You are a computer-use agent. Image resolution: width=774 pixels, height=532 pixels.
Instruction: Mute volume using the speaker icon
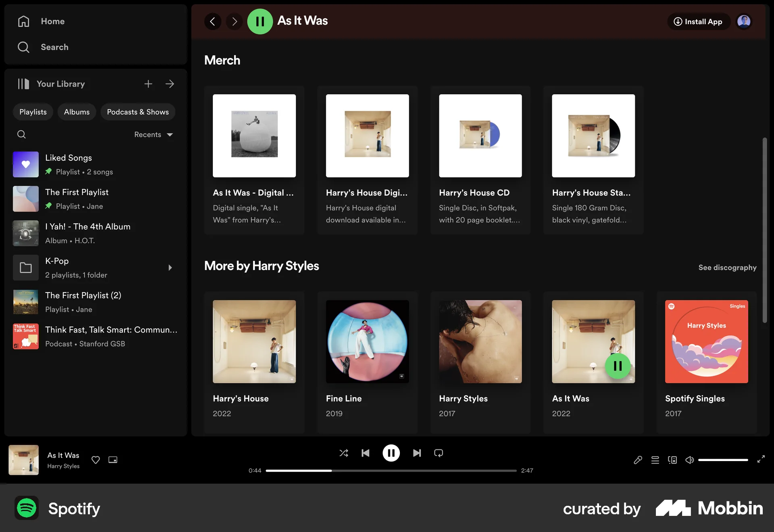pos(689,460)
